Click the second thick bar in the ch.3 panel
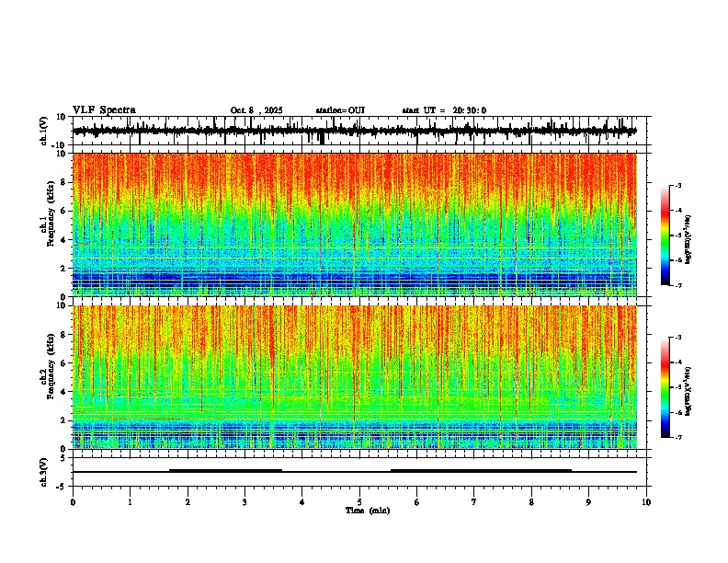This screenshot has width=728, height=563. (481, 471)
